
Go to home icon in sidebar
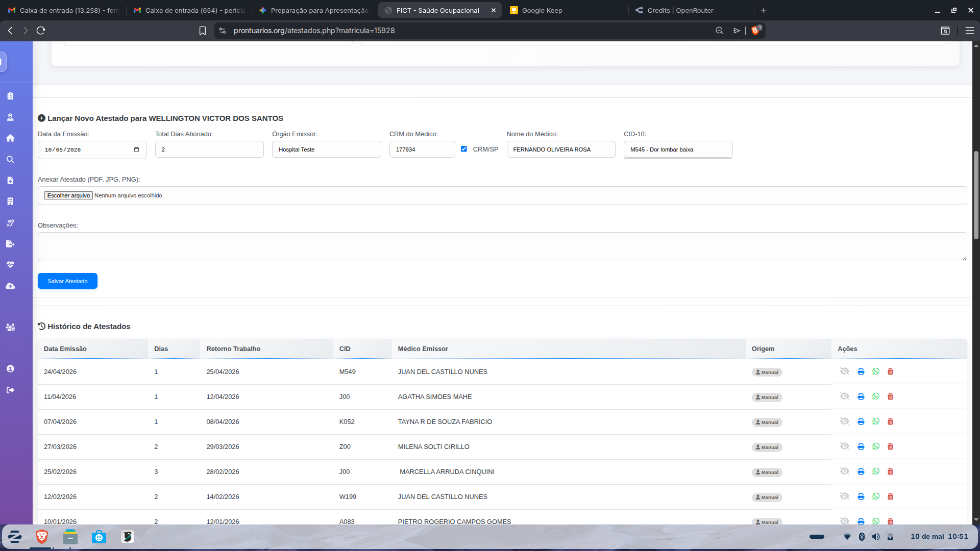coord(10,138)
